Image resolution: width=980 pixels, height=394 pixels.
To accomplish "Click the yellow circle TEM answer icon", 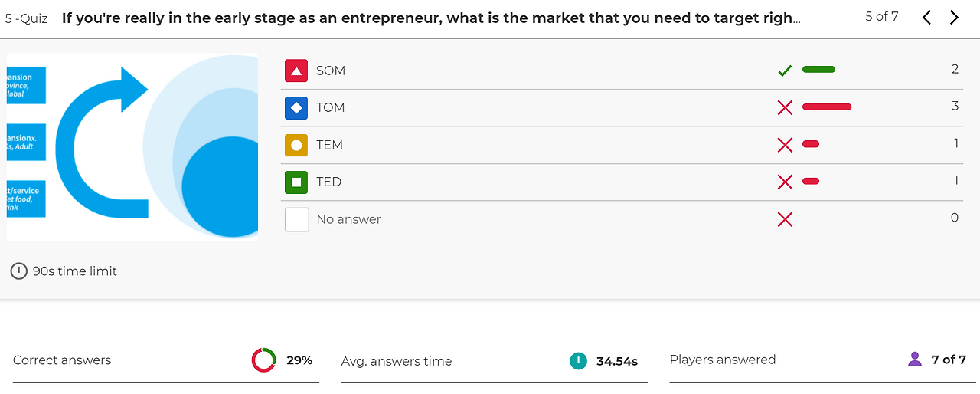I will pos(296,145).
